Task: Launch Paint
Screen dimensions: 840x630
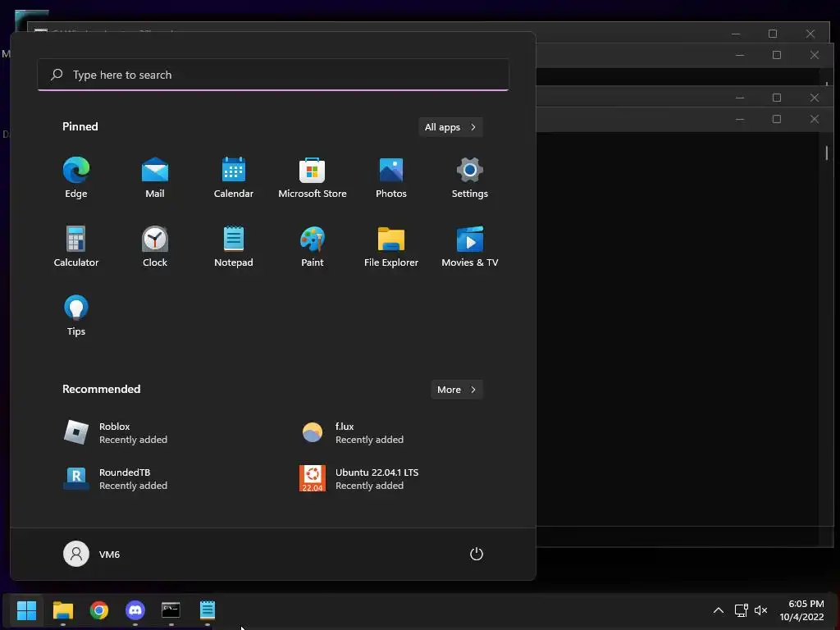Action: [x=313, y=246]
